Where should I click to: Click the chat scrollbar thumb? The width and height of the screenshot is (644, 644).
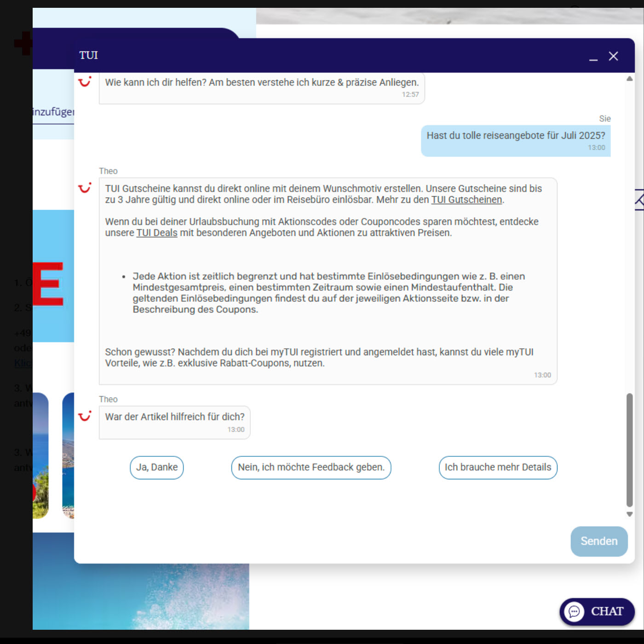(x=629, y=450)
